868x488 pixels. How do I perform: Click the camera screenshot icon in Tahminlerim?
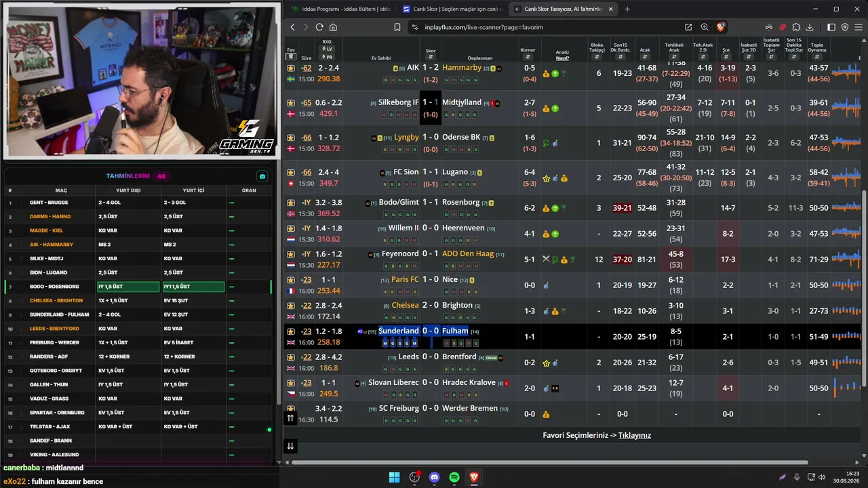[x=262, y=176]
